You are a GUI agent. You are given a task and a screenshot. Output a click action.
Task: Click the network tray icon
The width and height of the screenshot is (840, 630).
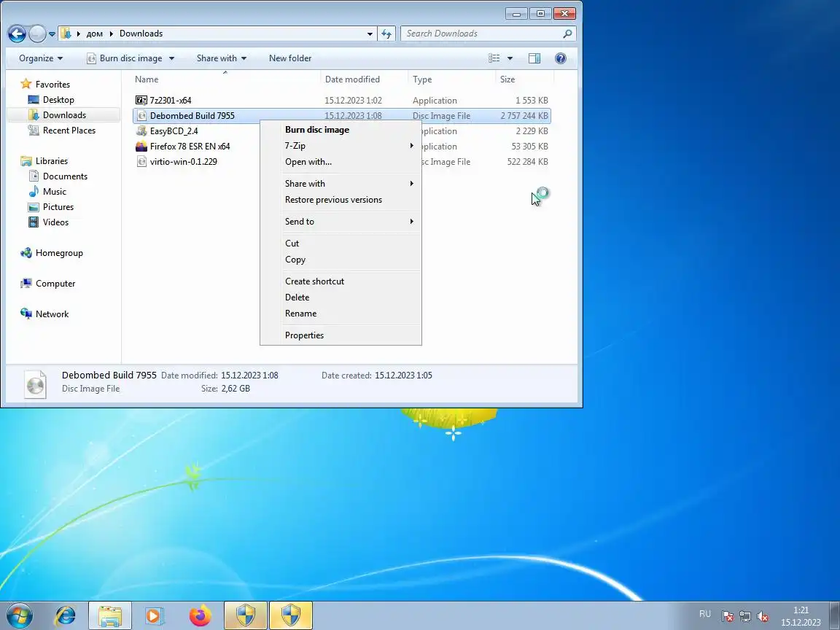pos(745,616)
